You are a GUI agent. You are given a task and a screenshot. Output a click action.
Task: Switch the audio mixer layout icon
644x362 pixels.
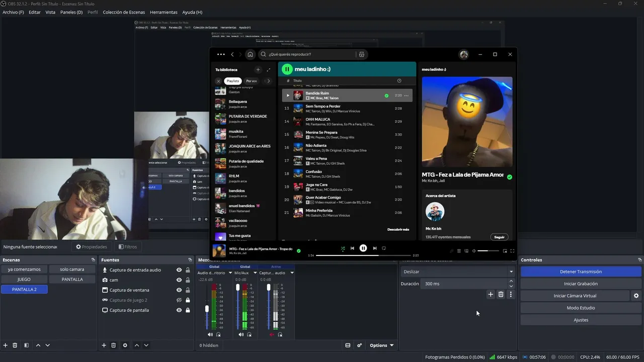click(348, 345)
